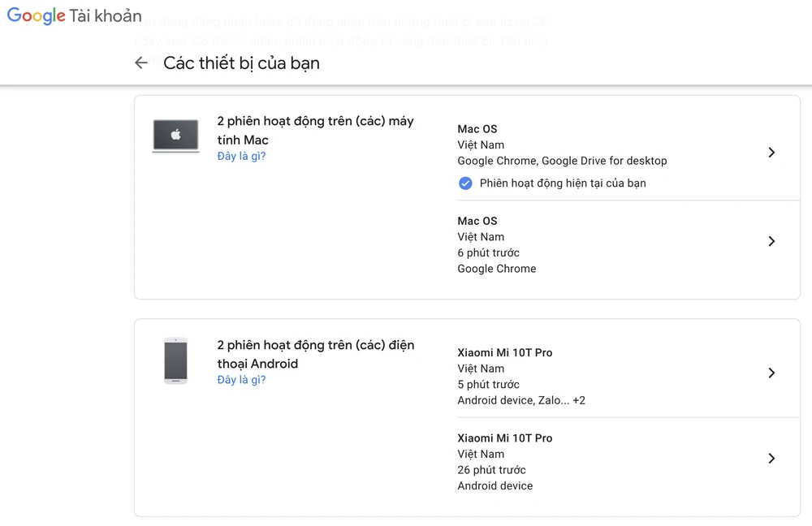Click the Mac devices summary card heading
The width and height of the screenshot is (812, 526).
315,129
